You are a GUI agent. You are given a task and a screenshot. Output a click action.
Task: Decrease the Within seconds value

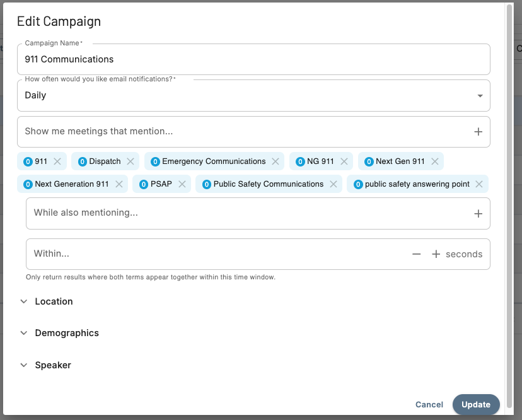coord(416,254)
